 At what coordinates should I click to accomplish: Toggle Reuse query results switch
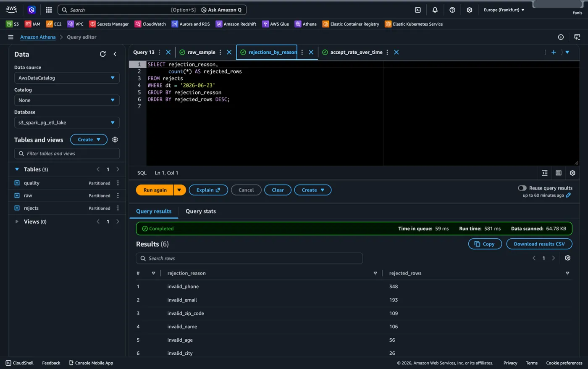[x=522, y=188]
